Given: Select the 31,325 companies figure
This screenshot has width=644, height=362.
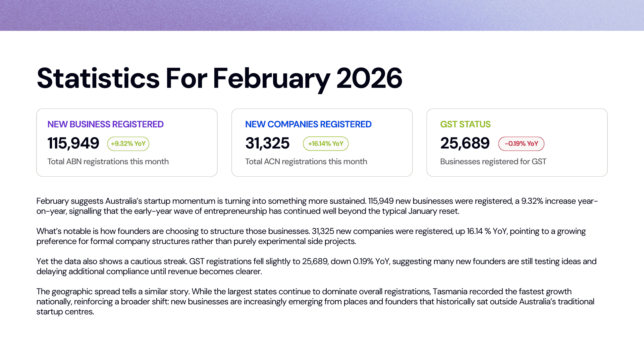Looking at the screenshot, I should click(267, 143).
